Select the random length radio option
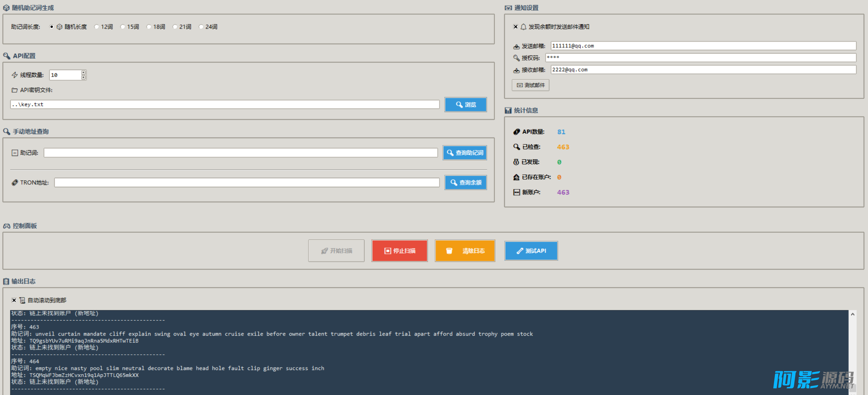The width and height of the screenshot is (868, 395). pyautogui.click(x=52, y=27)
